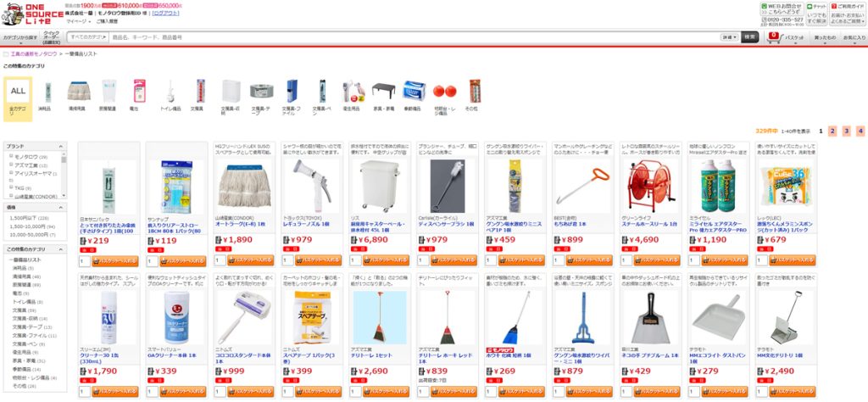Open the マイページ menu
This screenshot has height=402, width=868.
[78, 21]
